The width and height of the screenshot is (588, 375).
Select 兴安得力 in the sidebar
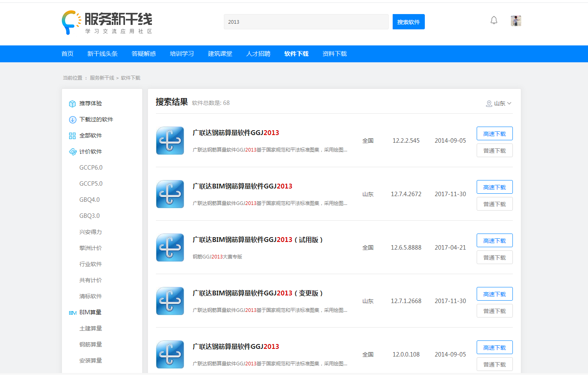(91, 232)
